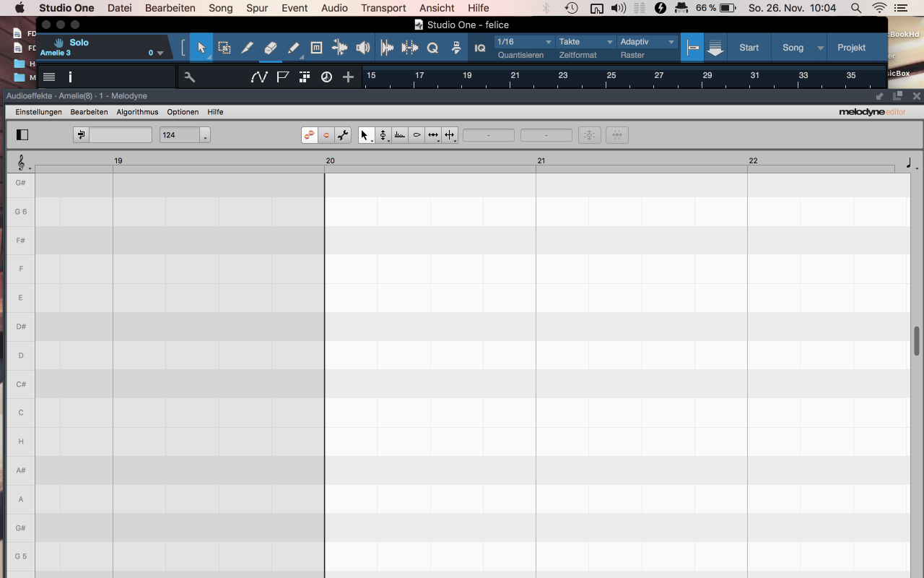Screen dimensions: 924x578
Task: Select the Mute tool
Action: pyautogui.click(x=316, y=48)
